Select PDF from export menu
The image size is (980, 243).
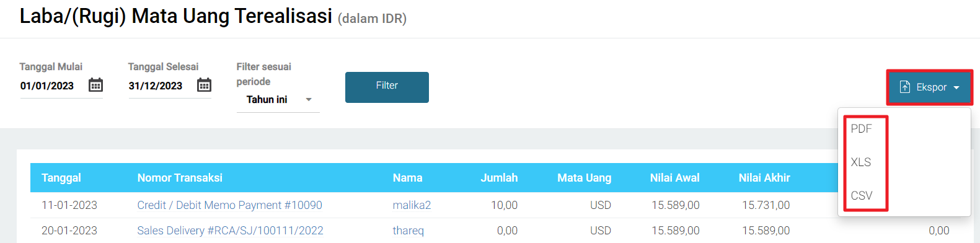861,129
